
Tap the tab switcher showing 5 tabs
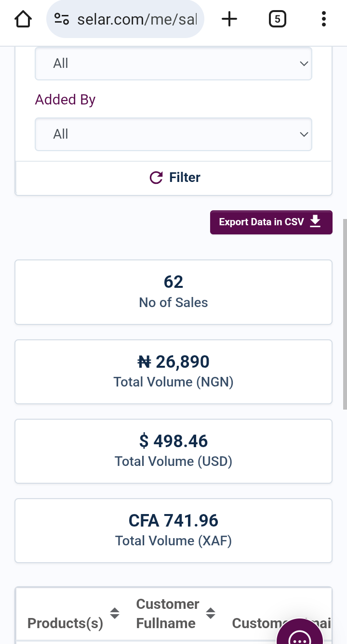point(277,19)
